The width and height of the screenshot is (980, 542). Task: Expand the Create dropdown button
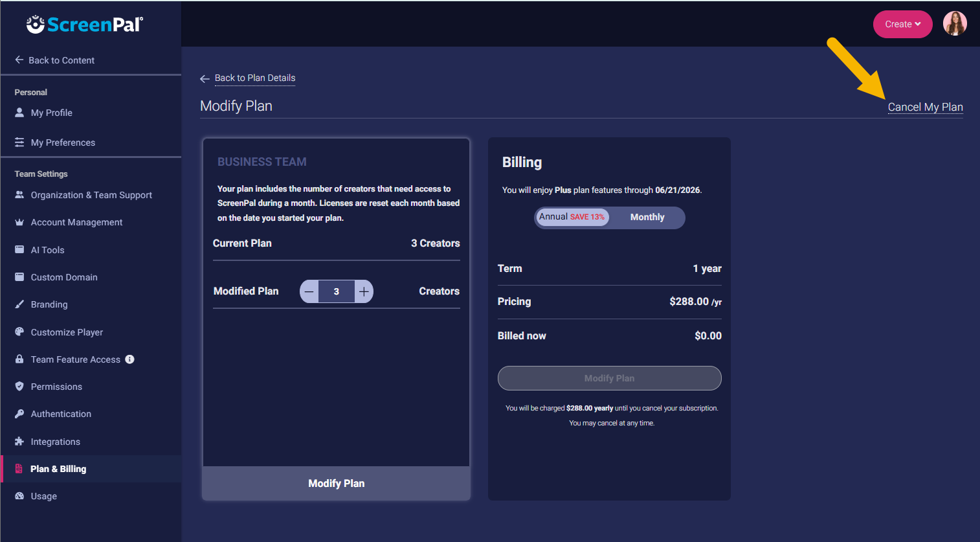click(902, 25)
